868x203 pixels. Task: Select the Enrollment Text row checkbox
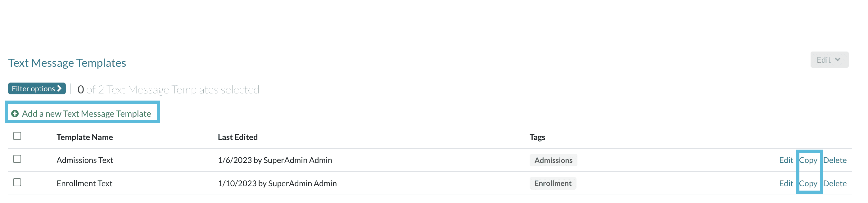tap(17, 183)
